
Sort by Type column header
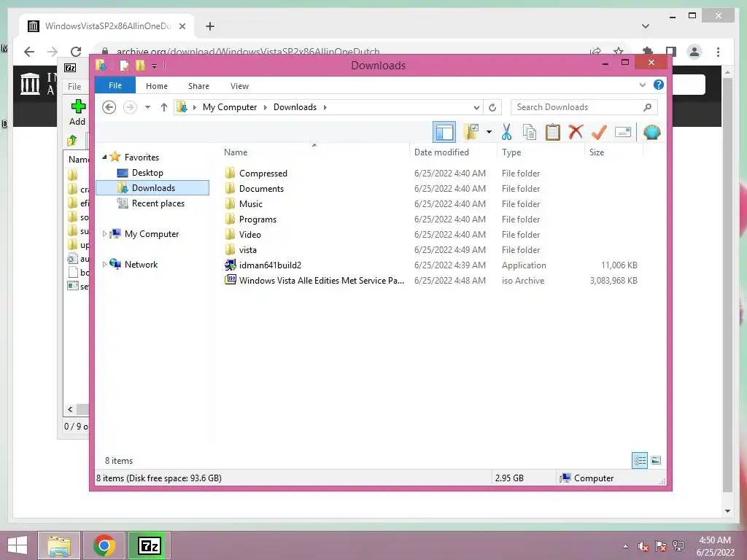point(541,152)
